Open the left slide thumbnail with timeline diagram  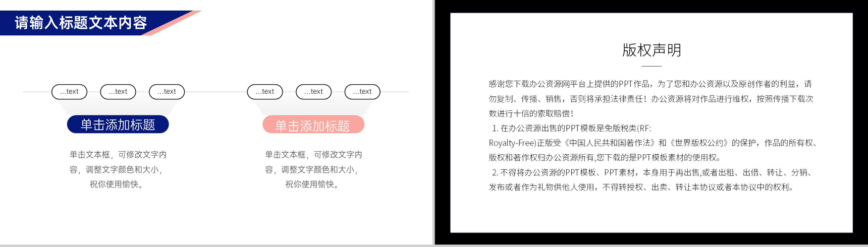pyautogui.click(x=216, y=122)
